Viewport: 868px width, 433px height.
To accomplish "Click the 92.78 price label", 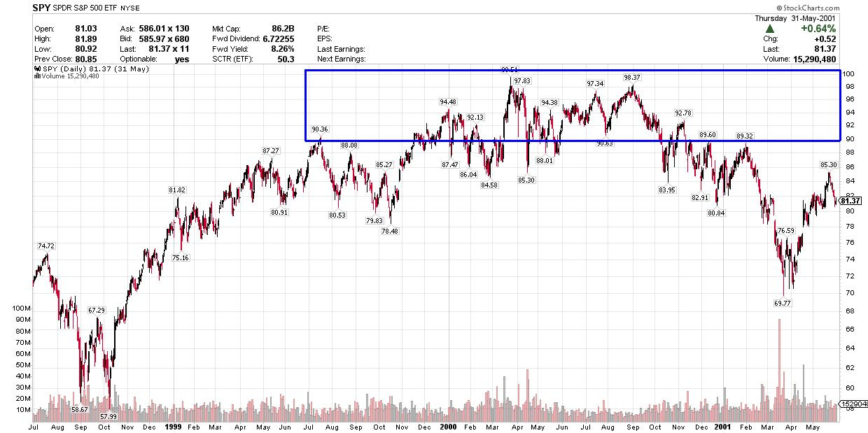I will (683, 113).
